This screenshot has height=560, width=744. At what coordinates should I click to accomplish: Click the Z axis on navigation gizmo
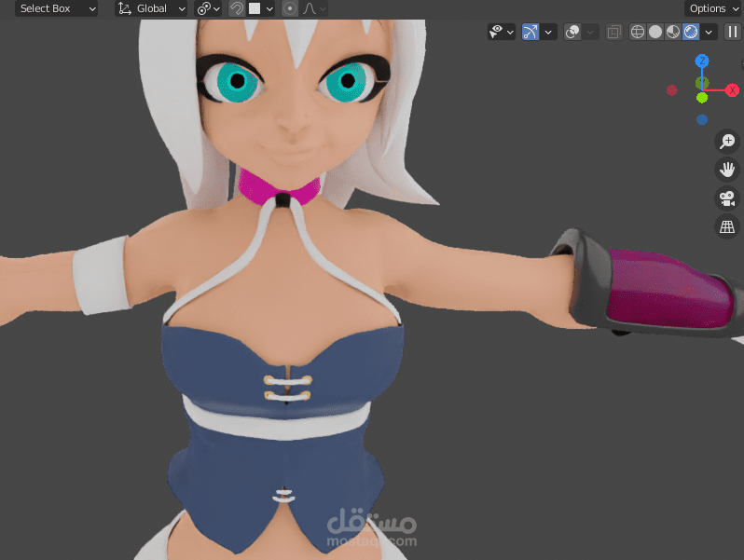tap(702, 61)
